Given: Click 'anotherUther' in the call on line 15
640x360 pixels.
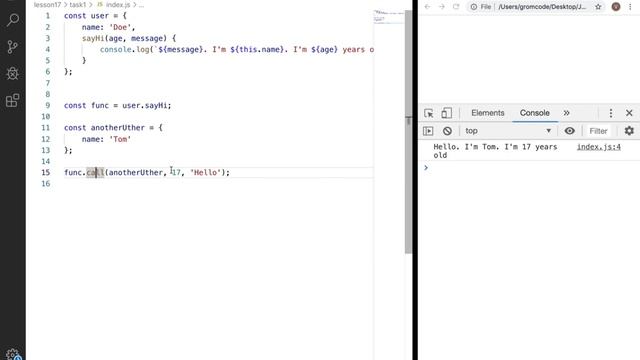Looking at the screenshot, I should click(x=136, y=172).
